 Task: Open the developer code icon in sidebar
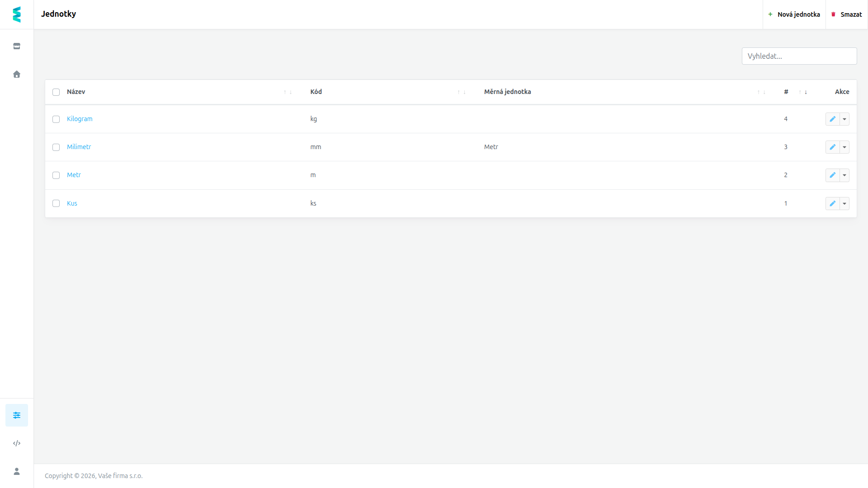point(17,443)
